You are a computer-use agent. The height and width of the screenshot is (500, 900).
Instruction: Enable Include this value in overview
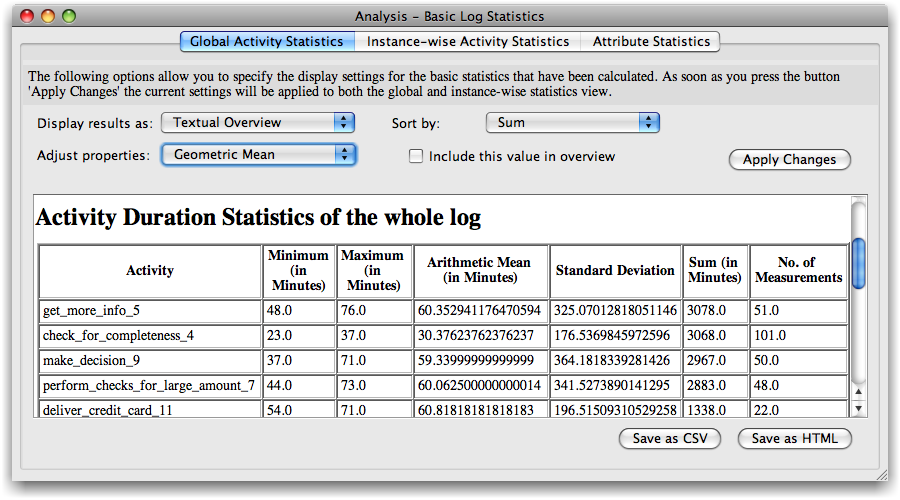416,157
